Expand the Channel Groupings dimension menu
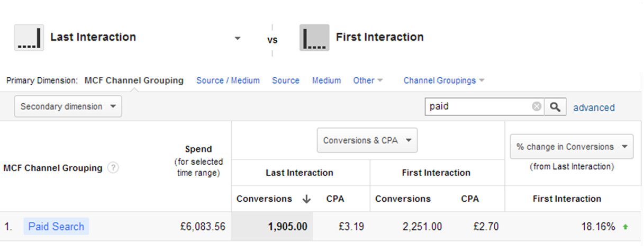 443,80
